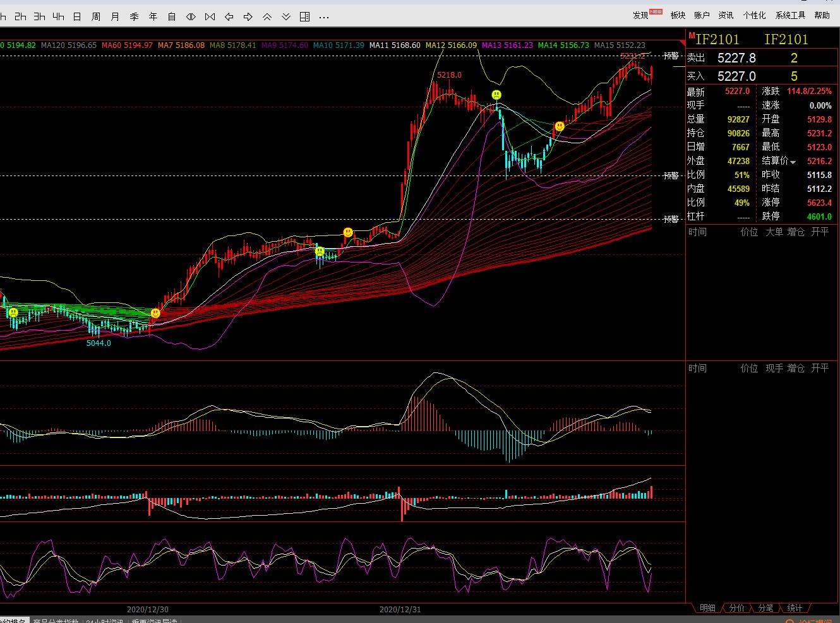Open the more options ellipsis

tap(324, 17)
